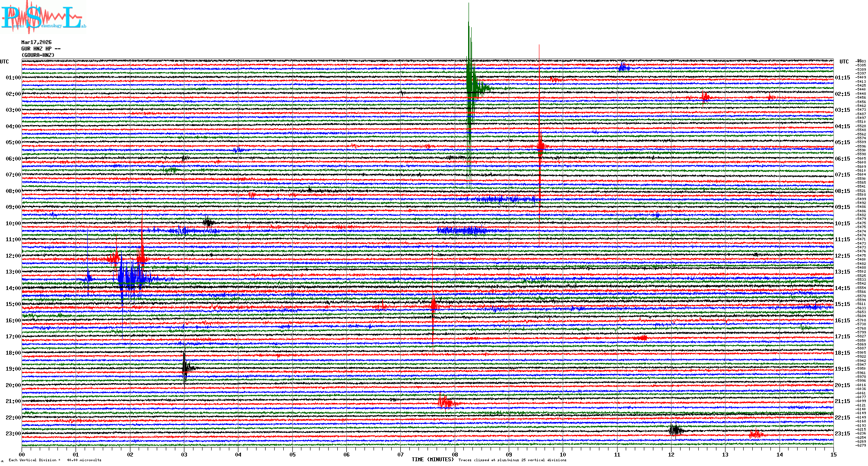Click the 06:00 hour label on left axis
The height and width of the screenshot is (466, 868).
tap(13, 159)
